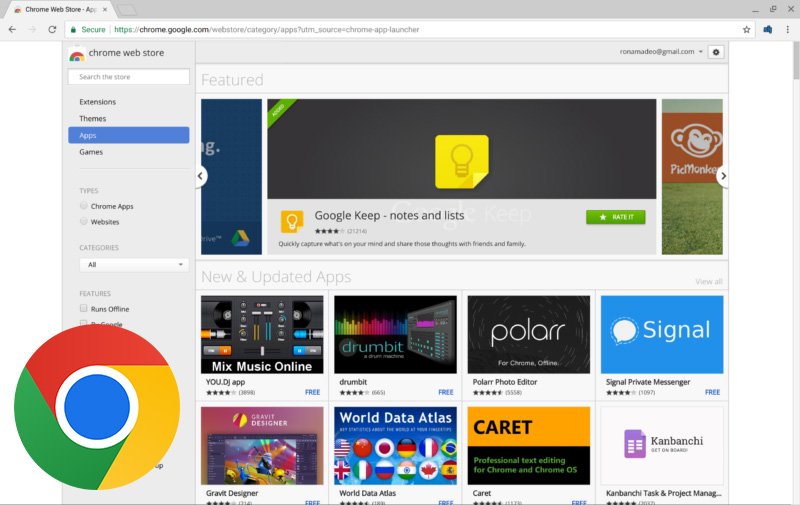The height and width of the screenshot is (505, 800).
Task: Open a new browser tab
Action: 127,9
